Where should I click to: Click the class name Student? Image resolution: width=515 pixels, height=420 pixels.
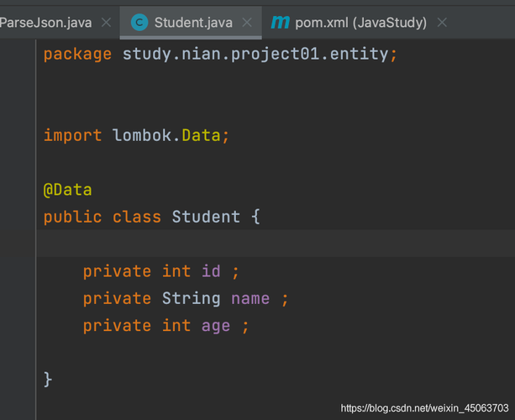tap(206, 217)
